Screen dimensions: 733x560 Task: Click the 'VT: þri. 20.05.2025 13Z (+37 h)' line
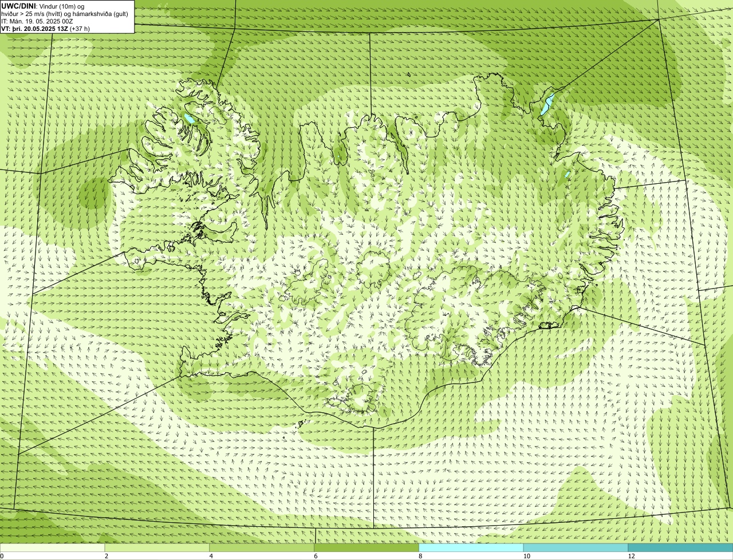pyautogui.click(x=46, y=29)
